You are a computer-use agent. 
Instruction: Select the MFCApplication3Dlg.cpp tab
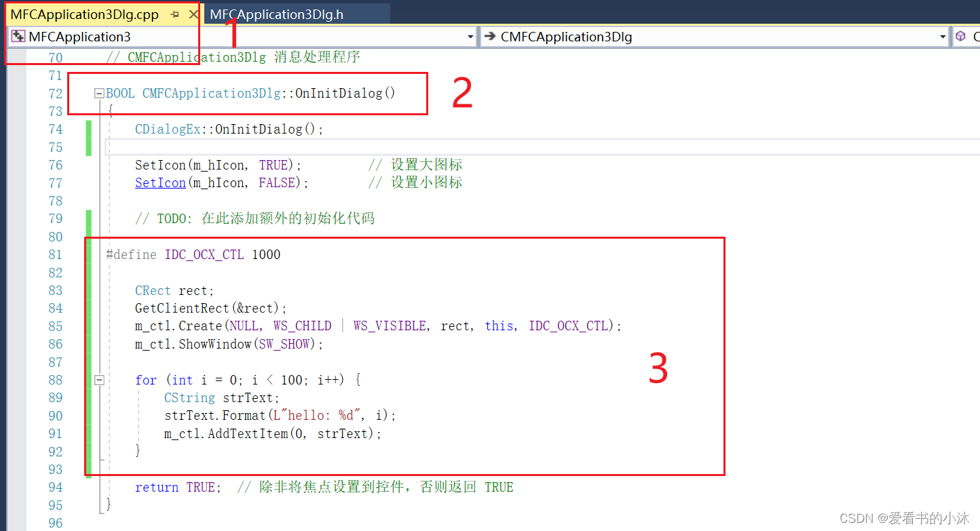tap(84, 14)
